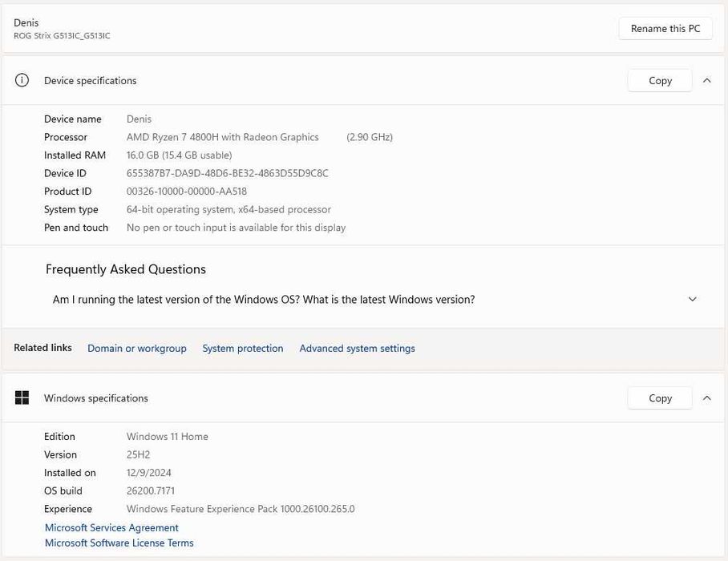The height and width of the screenshot is (561, 728).
Task: Click the ROG Strix G513IC_G513IC model text
Action: (62, 36)
